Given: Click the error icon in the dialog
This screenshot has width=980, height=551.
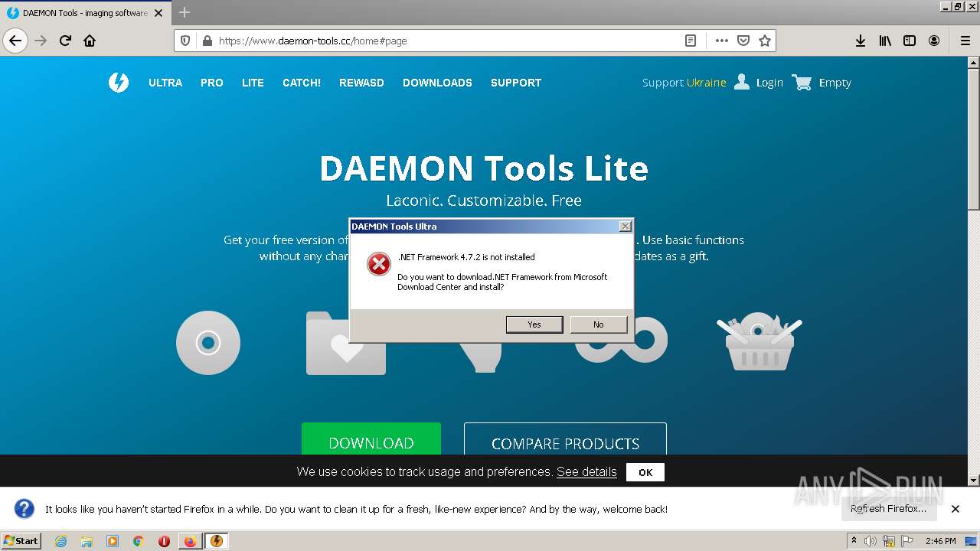Looking at the screenshot, I should coord(378,264).
